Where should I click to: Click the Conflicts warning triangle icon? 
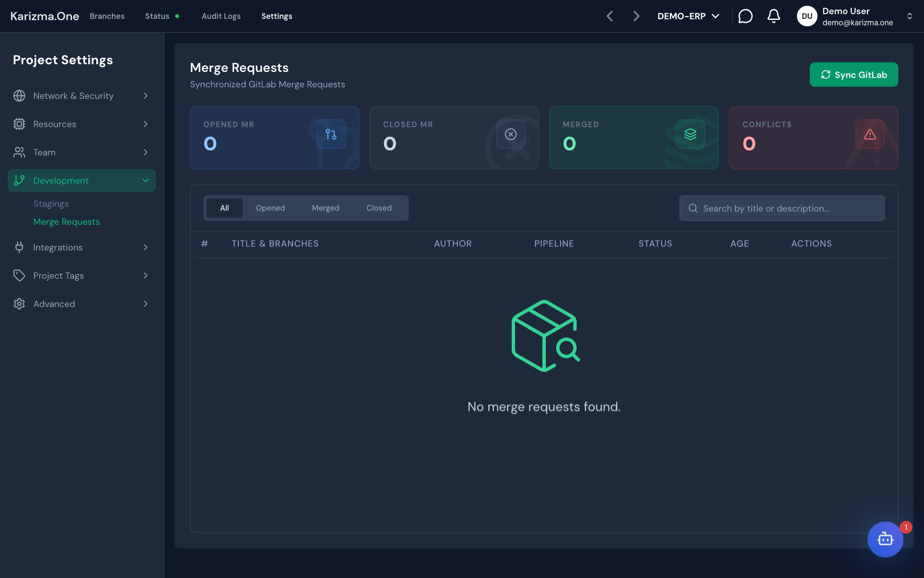870,134
